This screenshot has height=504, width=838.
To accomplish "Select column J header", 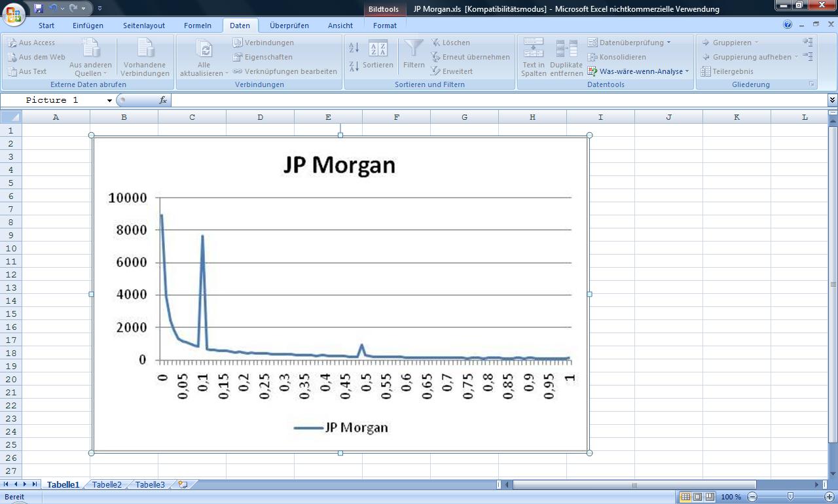I will (x=668, y=117).
